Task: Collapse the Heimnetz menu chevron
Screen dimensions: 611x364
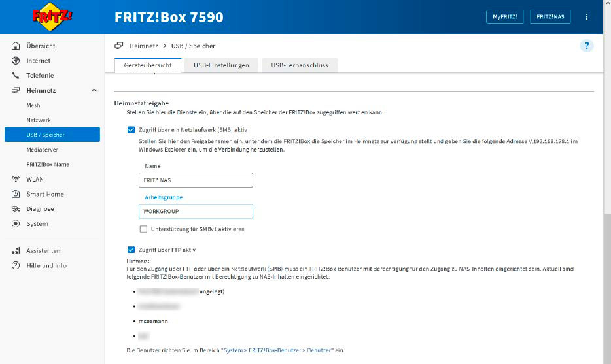Action: click(94, 90)
